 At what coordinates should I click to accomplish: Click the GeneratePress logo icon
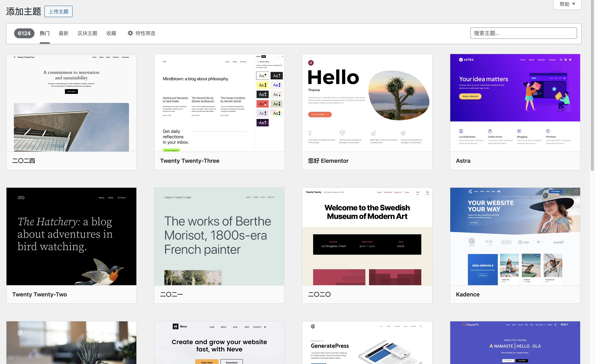[x=313, y=326]
